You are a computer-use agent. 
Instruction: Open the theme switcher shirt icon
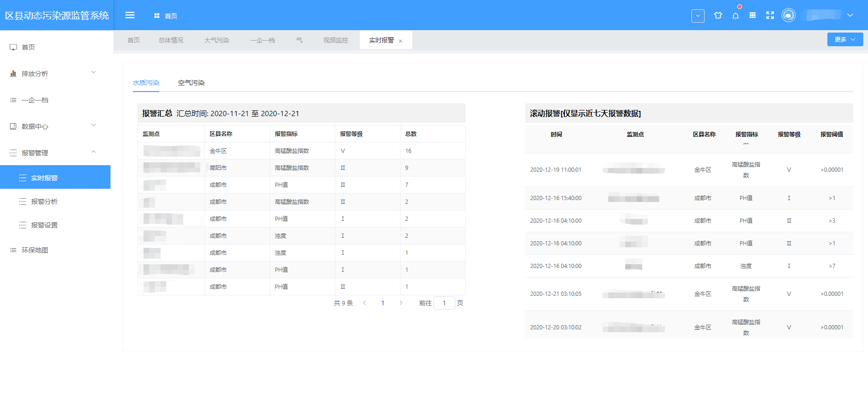tap(718, 15)
